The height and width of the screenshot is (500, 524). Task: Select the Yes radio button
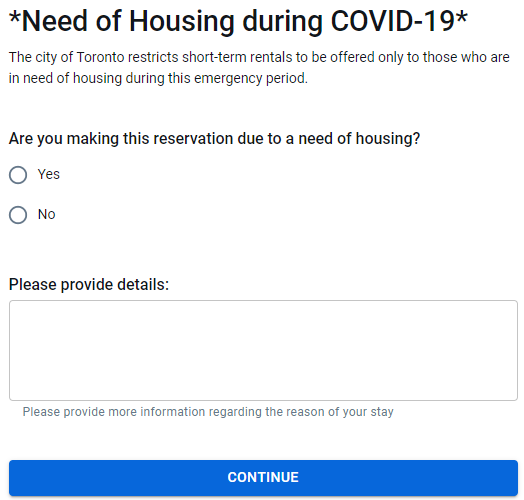coord(18,175)
